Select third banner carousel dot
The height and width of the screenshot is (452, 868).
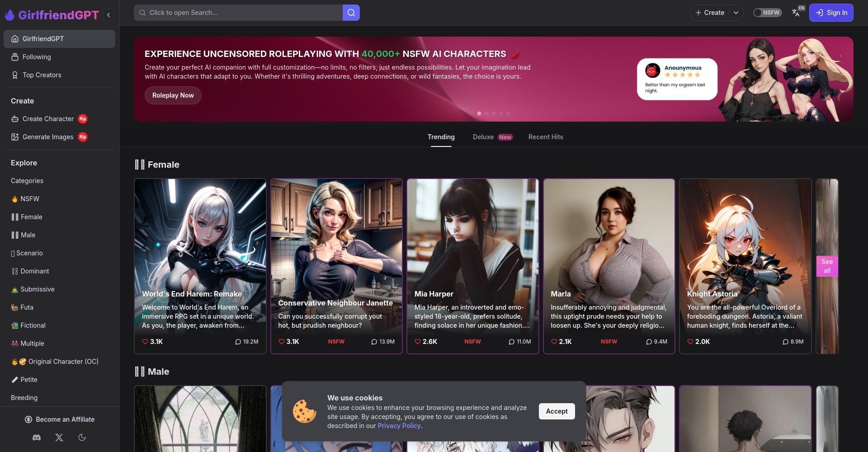(x=494, y=113)
